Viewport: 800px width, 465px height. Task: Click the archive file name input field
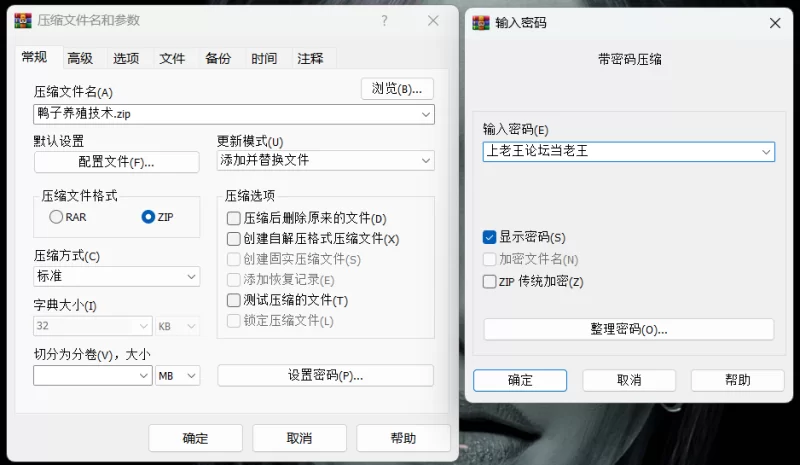(225, 114)
